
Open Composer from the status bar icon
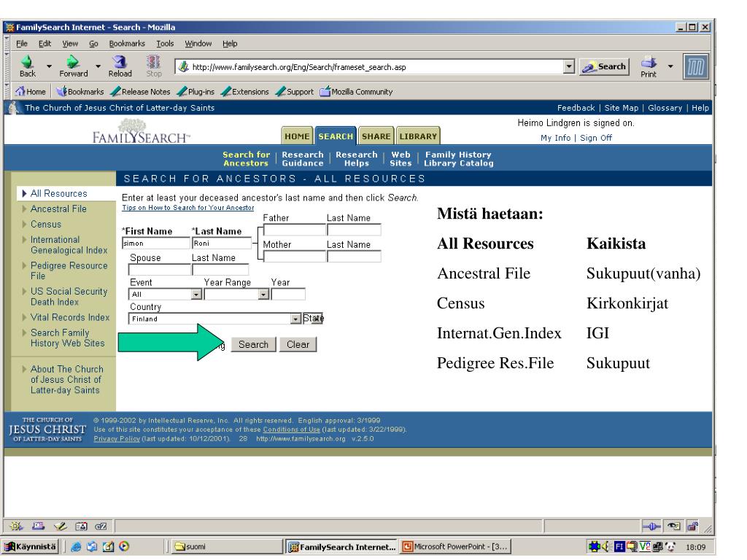pos(60,526)
